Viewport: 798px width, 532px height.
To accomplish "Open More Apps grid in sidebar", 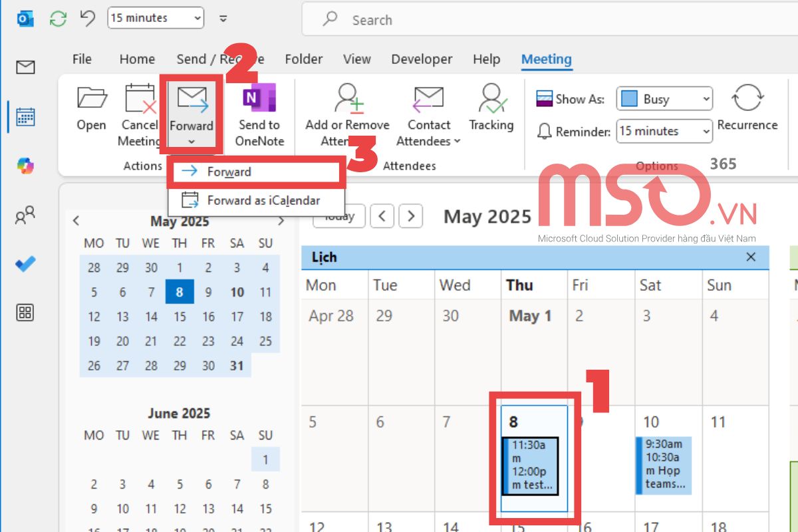I will click(x=25, y=313).
